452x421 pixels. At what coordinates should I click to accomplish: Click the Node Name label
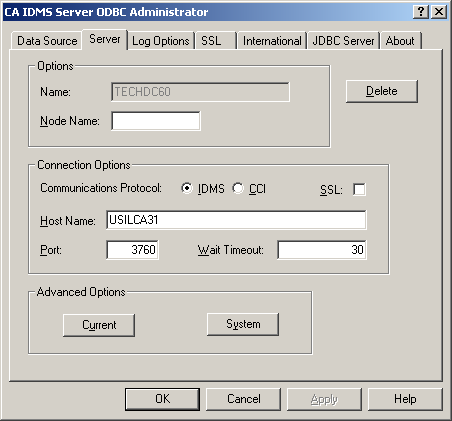pos(70,121)
